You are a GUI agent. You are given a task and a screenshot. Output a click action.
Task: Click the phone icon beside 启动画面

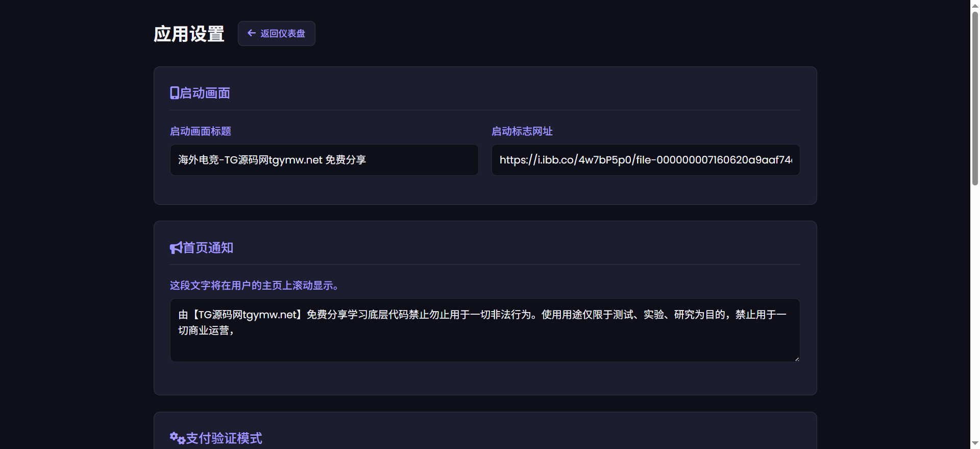pyautogui.click(x=175, y=93)
